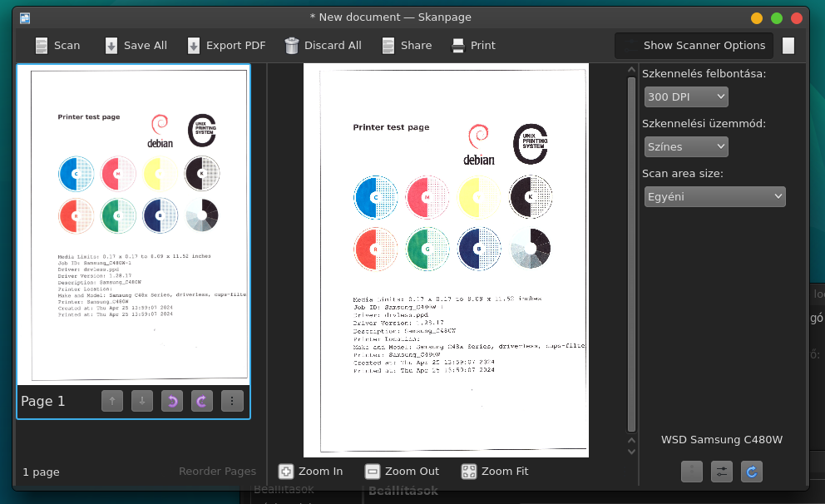825x504 pixels.
Task: Open the Share menu
Action: [x=407, y=45]
